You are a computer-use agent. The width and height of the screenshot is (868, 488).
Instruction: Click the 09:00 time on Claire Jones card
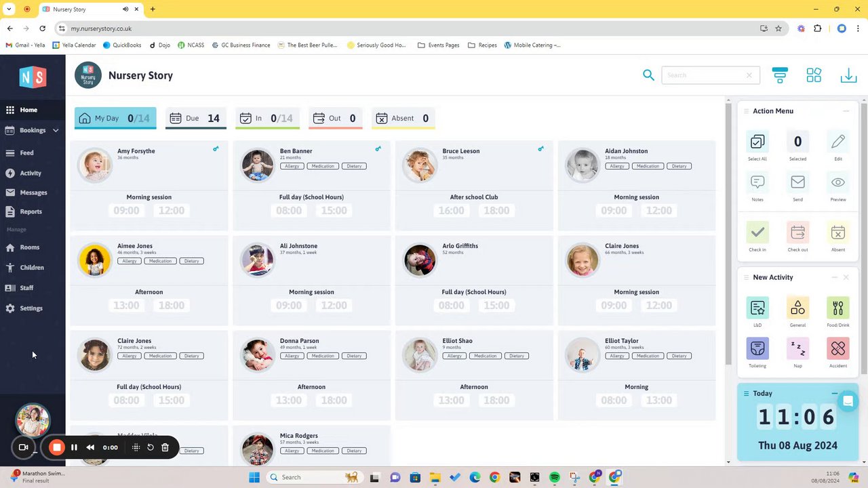coord(614,306)
